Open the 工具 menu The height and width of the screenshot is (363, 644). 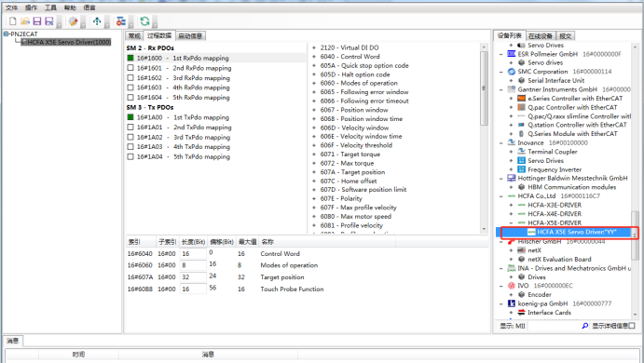[50, 7]
